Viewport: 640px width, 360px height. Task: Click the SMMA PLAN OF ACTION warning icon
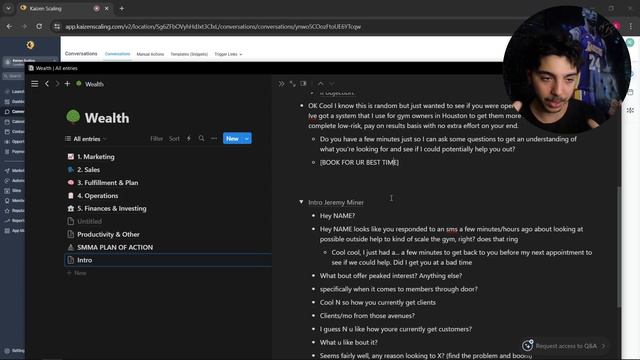(71, 247)
